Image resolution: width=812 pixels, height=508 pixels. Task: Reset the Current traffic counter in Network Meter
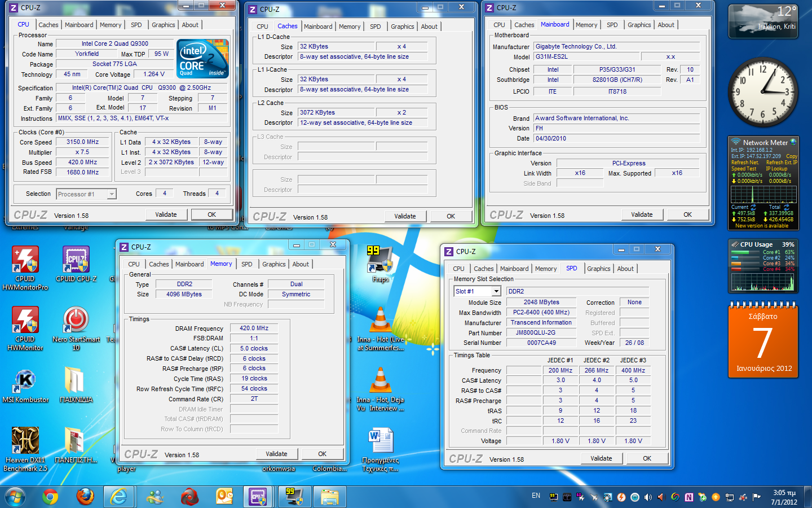point(753,207)
